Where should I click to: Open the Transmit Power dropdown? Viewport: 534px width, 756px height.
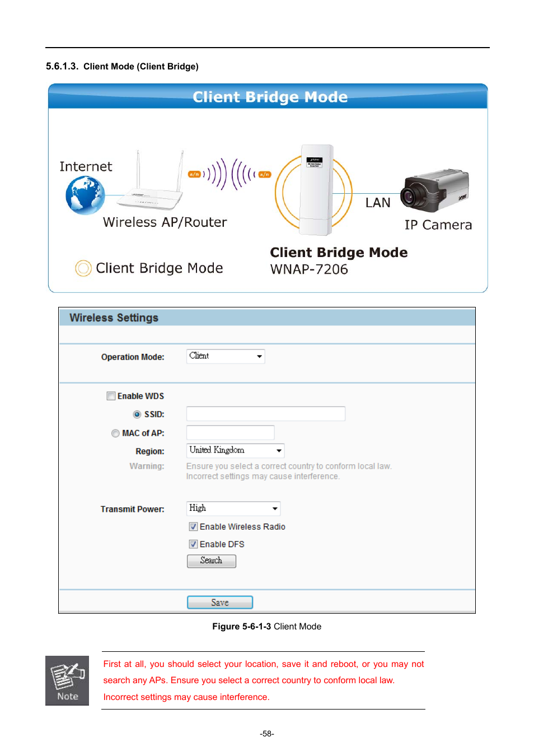[x=233, y=508]
